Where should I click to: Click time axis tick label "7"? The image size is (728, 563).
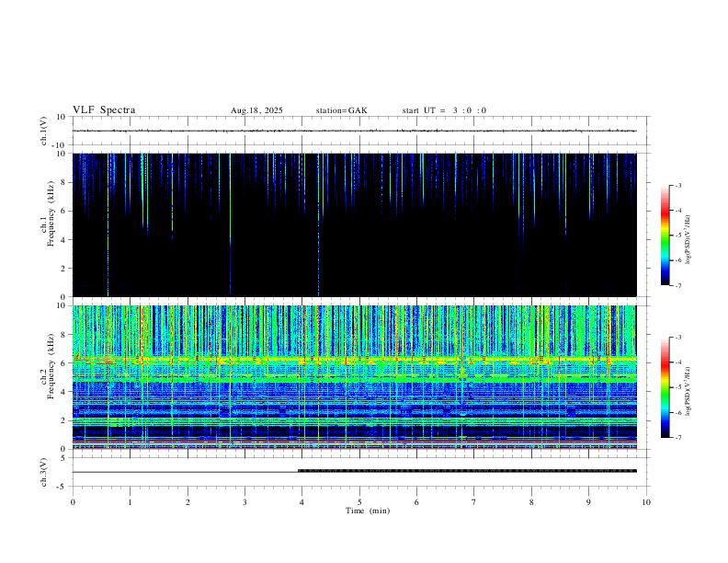(474, 502)
